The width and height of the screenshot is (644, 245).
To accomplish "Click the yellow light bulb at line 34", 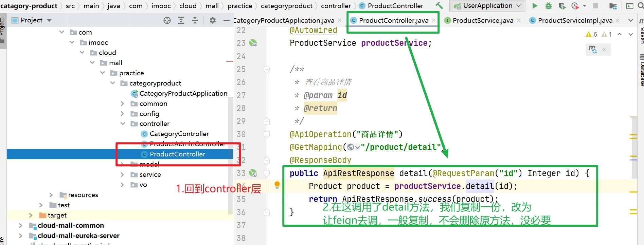I will 277,185.
